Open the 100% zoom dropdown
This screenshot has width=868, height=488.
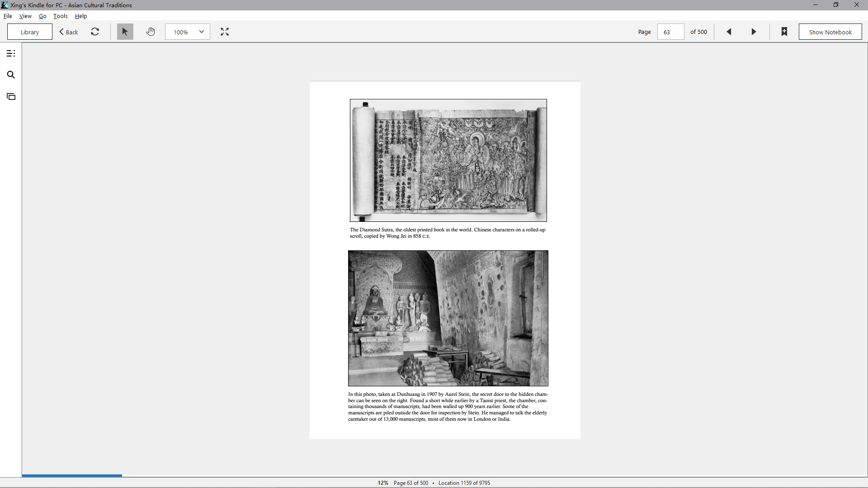tap(188, 32)
